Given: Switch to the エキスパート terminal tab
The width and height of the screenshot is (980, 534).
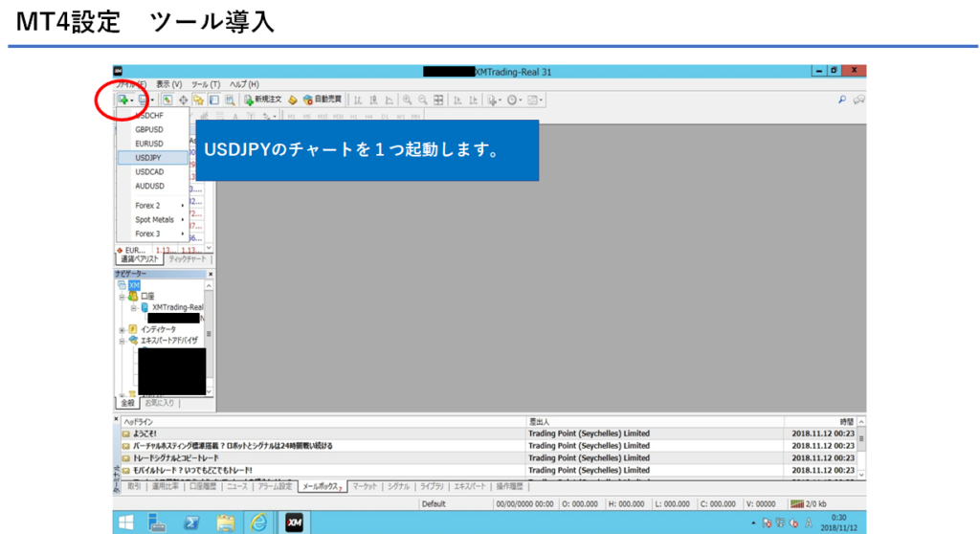Looking at the screenshot, I should pos(469,486).
